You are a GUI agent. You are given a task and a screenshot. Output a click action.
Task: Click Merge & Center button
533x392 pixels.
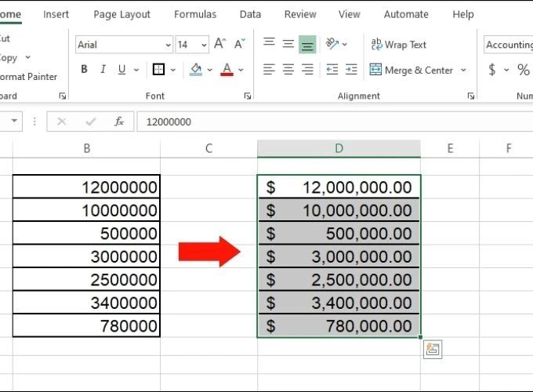click(411, 70)
